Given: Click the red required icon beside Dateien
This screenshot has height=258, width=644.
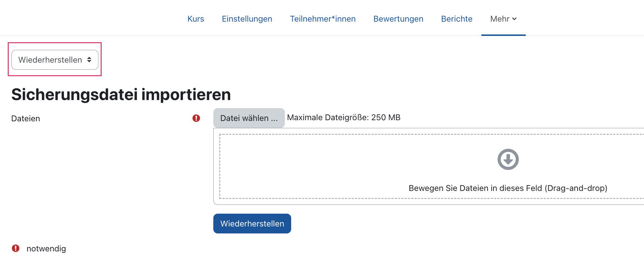Looking at the screenshot, I should [x=196, y=118].
